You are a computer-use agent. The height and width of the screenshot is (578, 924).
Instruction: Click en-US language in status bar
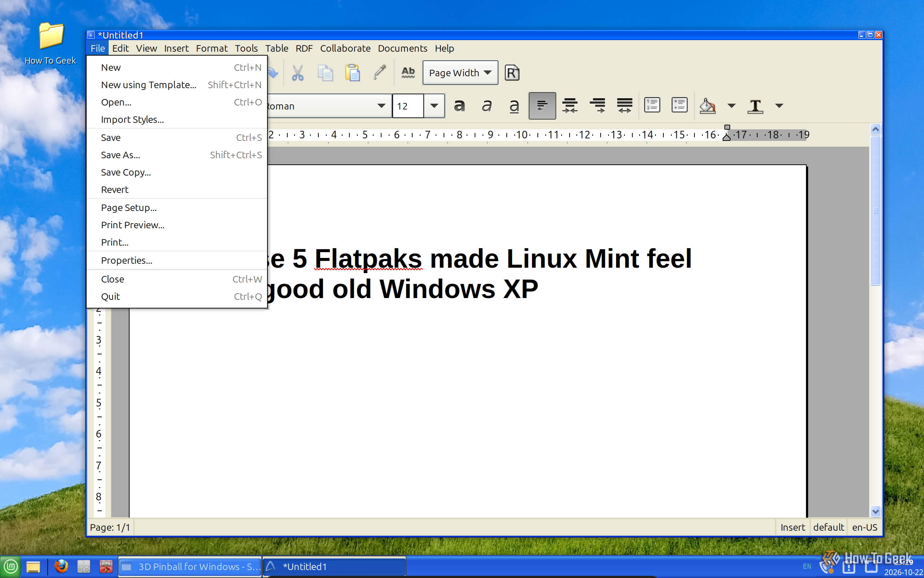click(x=864, y=527)
